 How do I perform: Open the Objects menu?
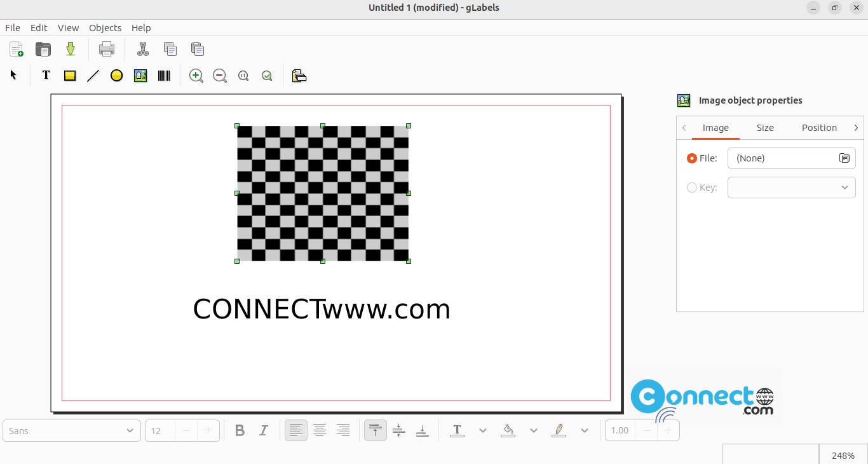click(x=105, y=28)
